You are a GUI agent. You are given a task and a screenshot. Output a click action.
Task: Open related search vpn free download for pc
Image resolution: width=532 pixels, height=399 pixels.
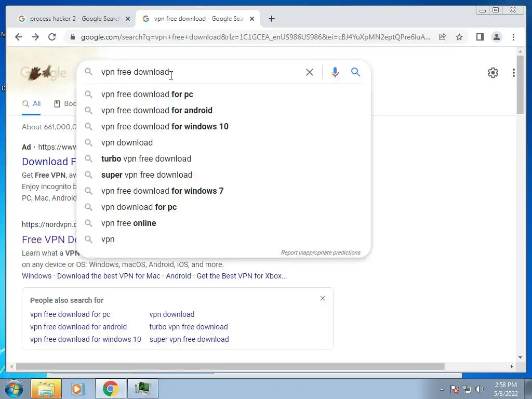pyautogui.click(x=70, y=314)
